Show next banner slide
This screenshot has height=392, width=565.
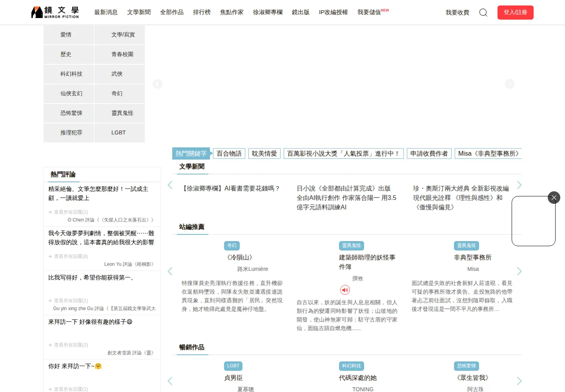point(509,84)
